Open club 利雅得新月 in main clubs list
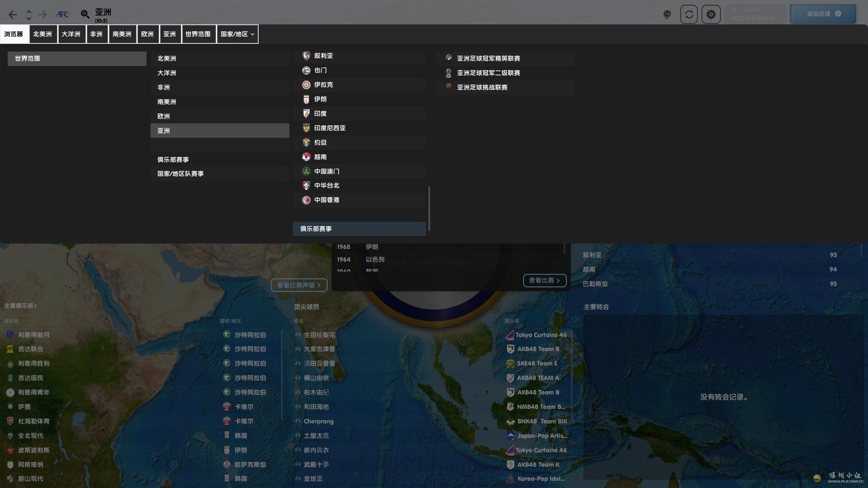 pyautogui.click(x=34, y=335)
